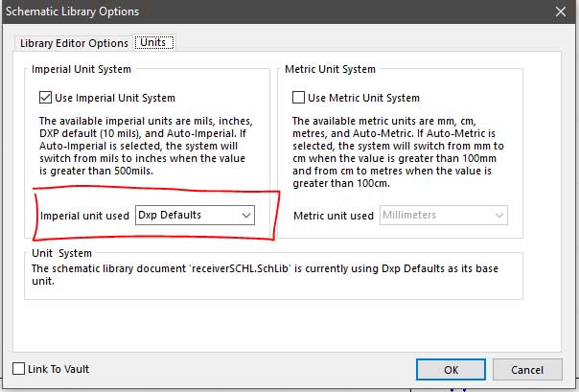Click the Metric Unit System group heading
Viewport: 579px width, 392px height.
[330, 70]
